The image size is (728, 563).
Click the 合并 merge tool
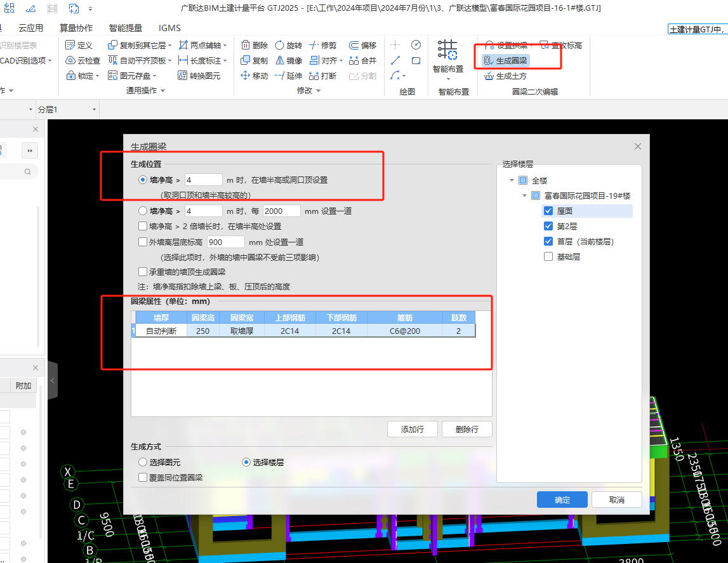362,60
